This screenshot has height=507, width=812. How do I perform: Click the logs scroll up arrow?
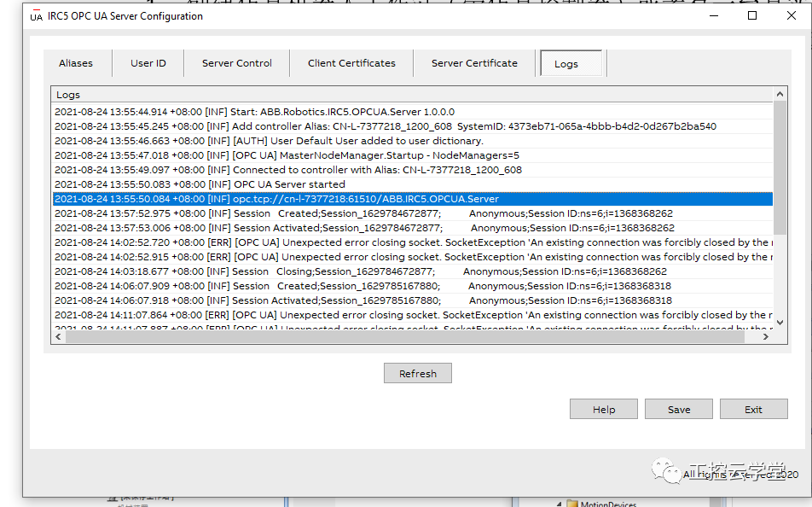point(780,95)
